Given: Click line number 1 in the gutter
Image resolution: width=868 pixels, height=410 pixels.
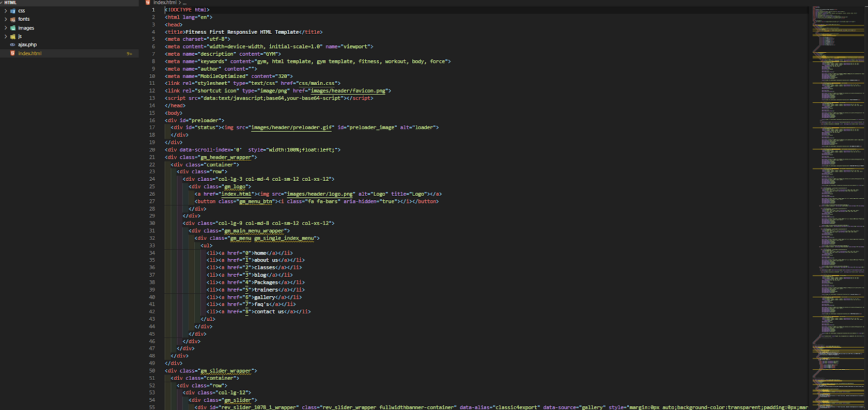Looking at the screenshot, I should 153,10.
